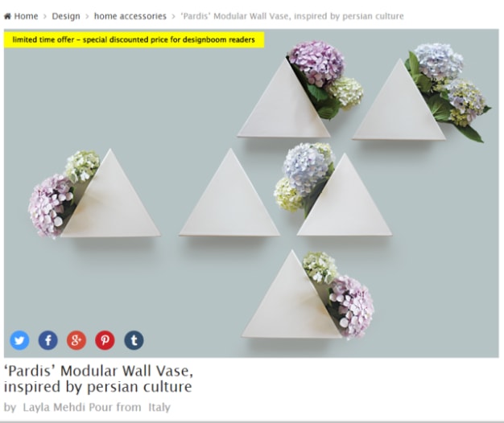Click the yellow limited time offer banner
This screenshot has width=504, height=423.
(134, 39)
